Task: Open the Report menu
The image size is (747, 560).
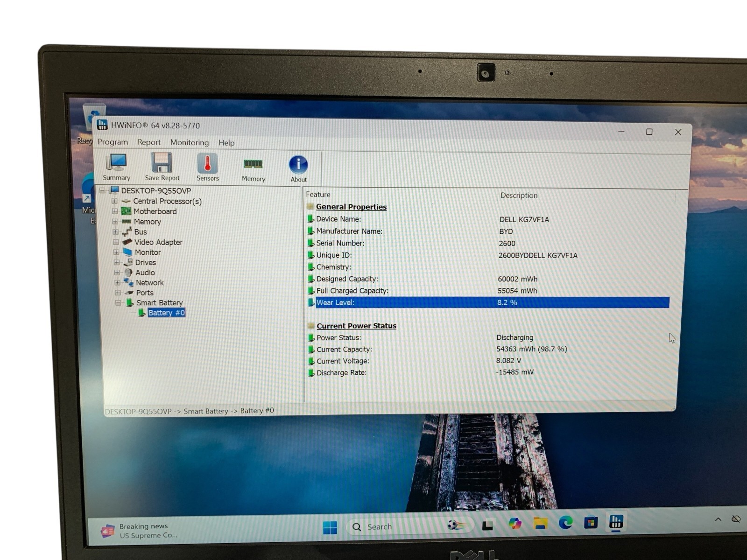Action: pyautogui.click(x=149, y=142)
